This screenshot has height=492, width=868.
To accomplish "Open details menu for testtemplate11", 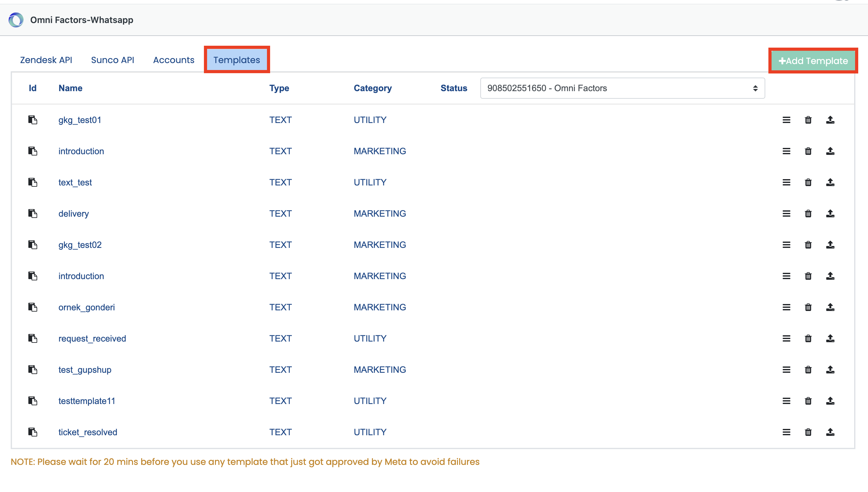I will tap(786, 401).
